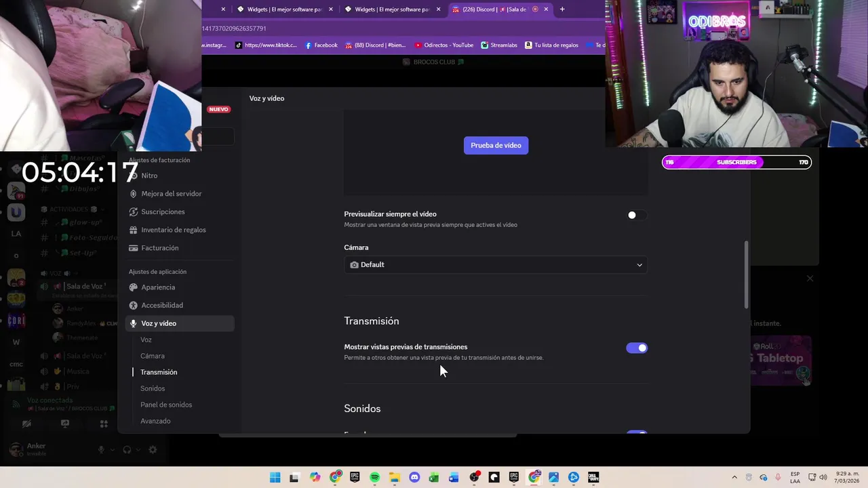Click the Facturación card icon

coord(134,248)
